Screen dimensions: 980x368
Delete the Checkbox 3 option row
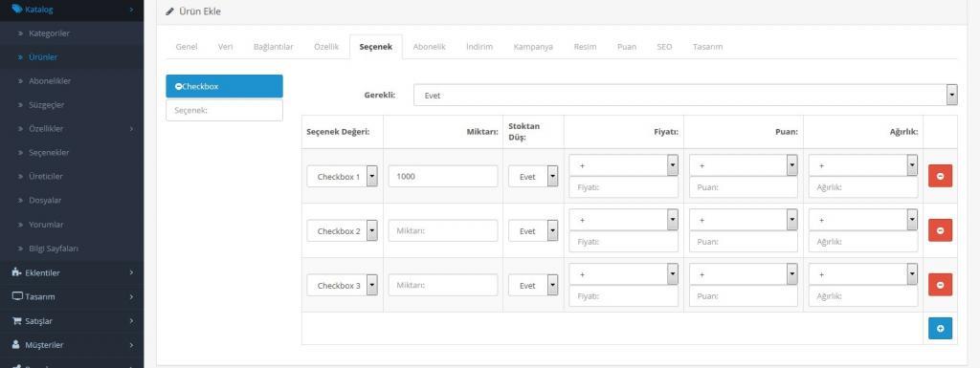pyautogui.click(x=940, y=285)
